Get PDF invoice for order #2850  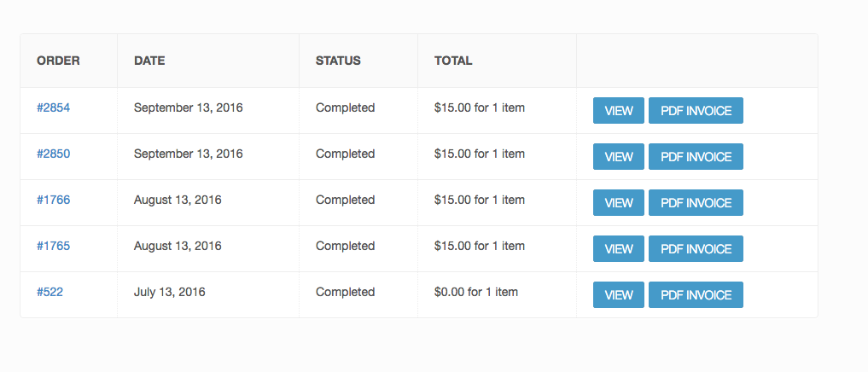[696, 157]
